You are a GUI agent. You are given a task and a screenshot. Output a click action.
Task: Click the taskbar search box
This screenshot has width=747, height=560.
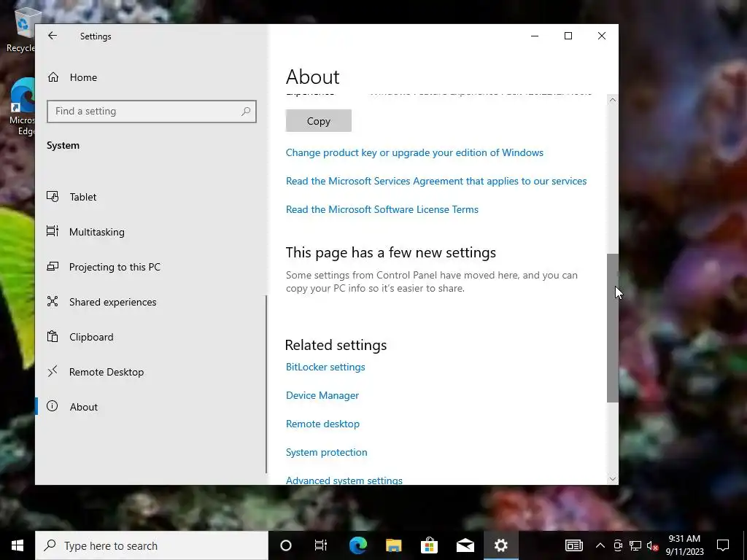coord(152,545)
